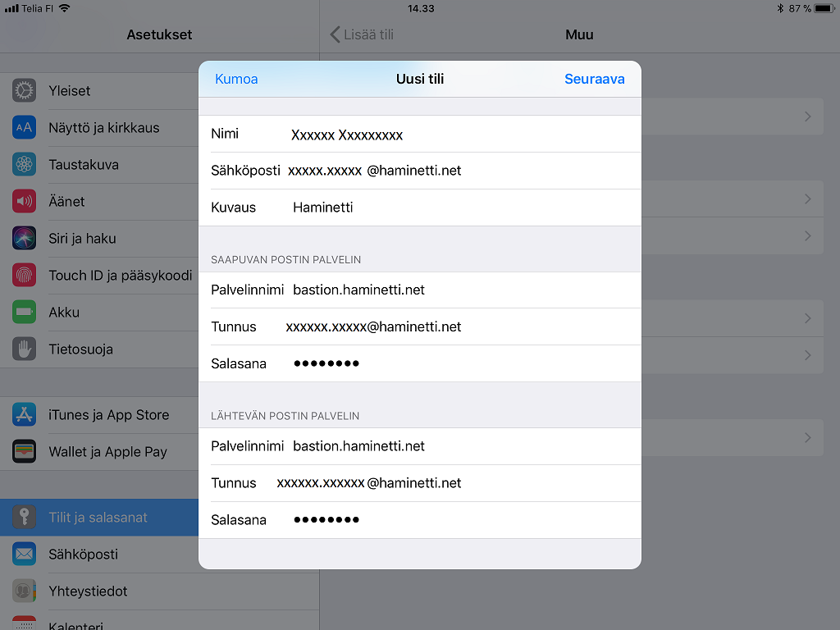Edit incoming server Salasana field

pyautogui.click(x=420, y=363)
